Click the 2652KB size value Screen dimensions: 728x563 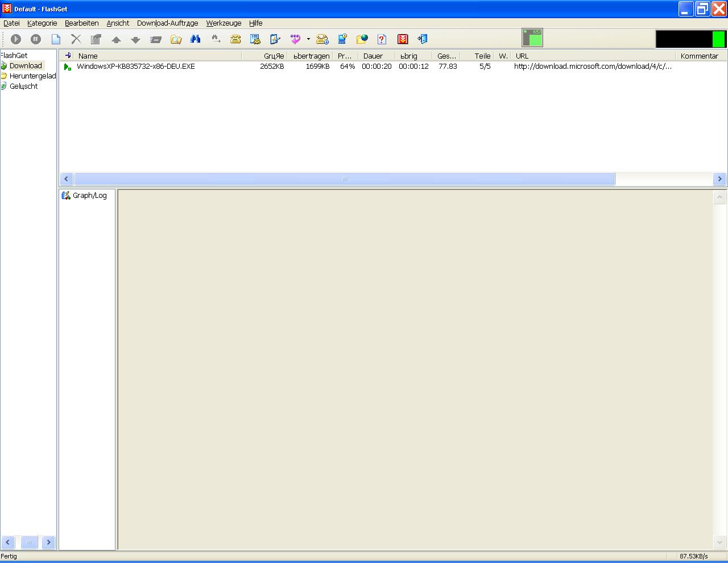[x=272, y=67]
